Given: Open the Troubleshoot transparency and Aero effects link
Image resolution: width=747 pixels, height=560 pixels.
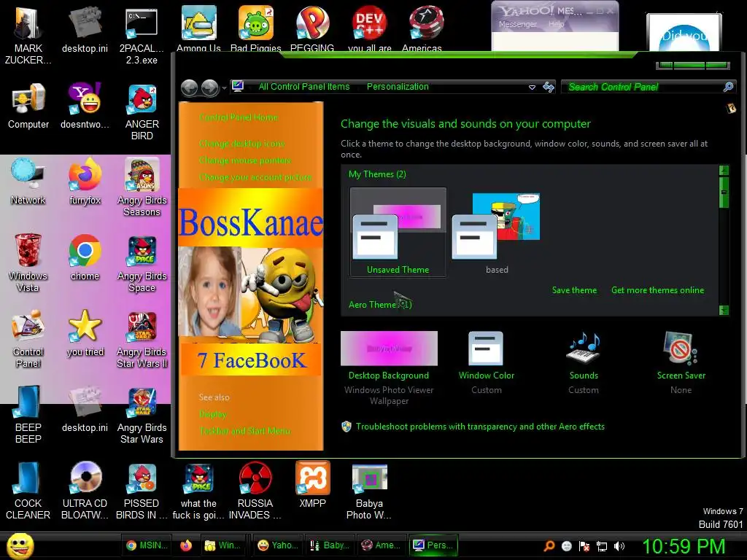Looking at the screenshot, I should (x=480, y=426).
